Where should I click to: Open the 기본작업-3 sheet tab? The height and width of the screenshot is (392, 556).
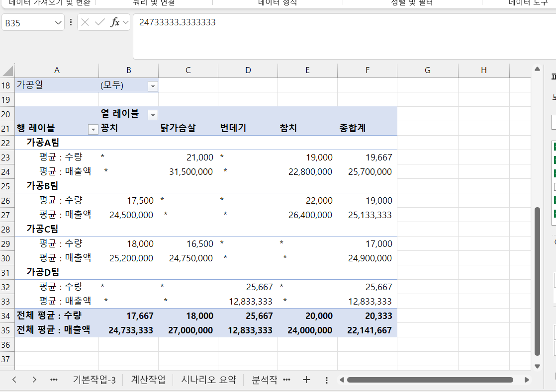pyautogui.click(x=94, y=380)
